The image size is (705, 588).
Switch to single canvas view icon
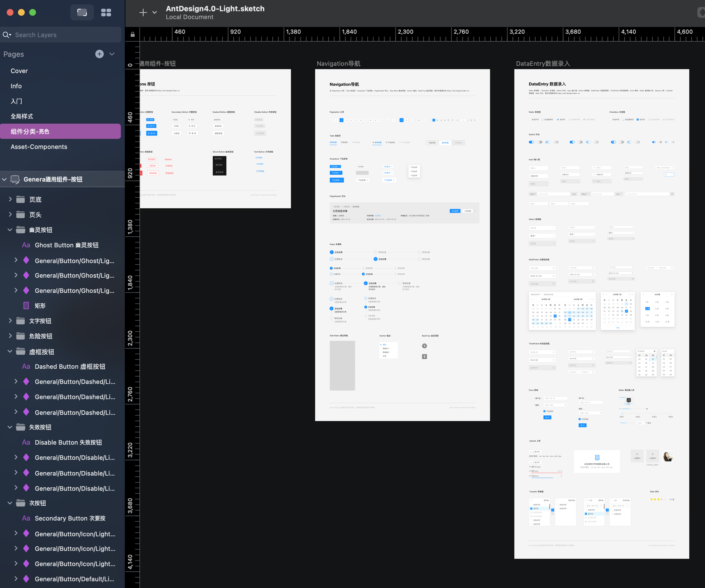tap(82, 12)
